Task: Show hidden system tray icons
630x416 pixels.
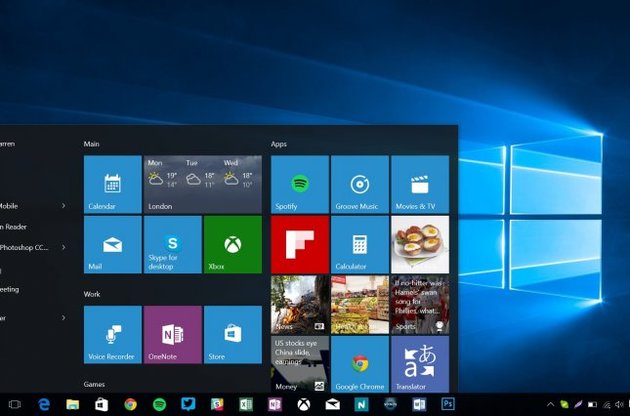Action: 550,404
